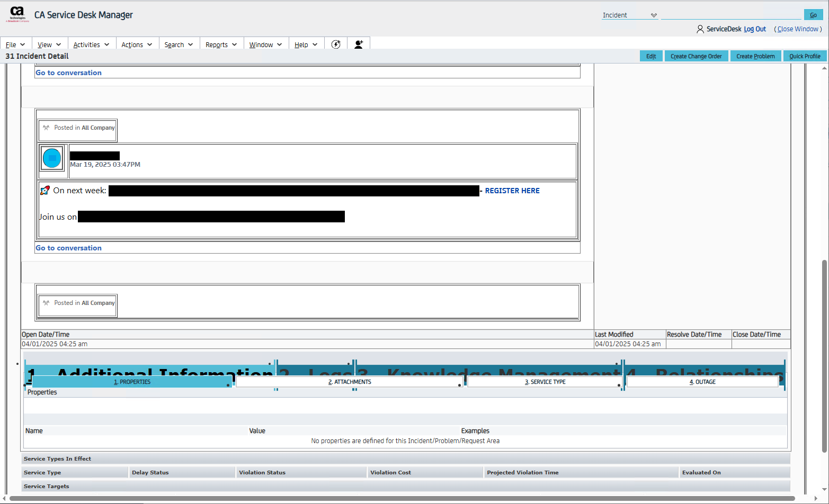Switch to the Attachments tab

pyautogui.click(x=350, y=382)
